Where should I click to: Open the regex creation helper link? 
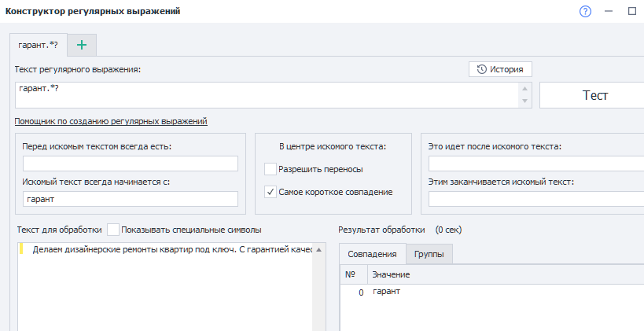[111, 121]
